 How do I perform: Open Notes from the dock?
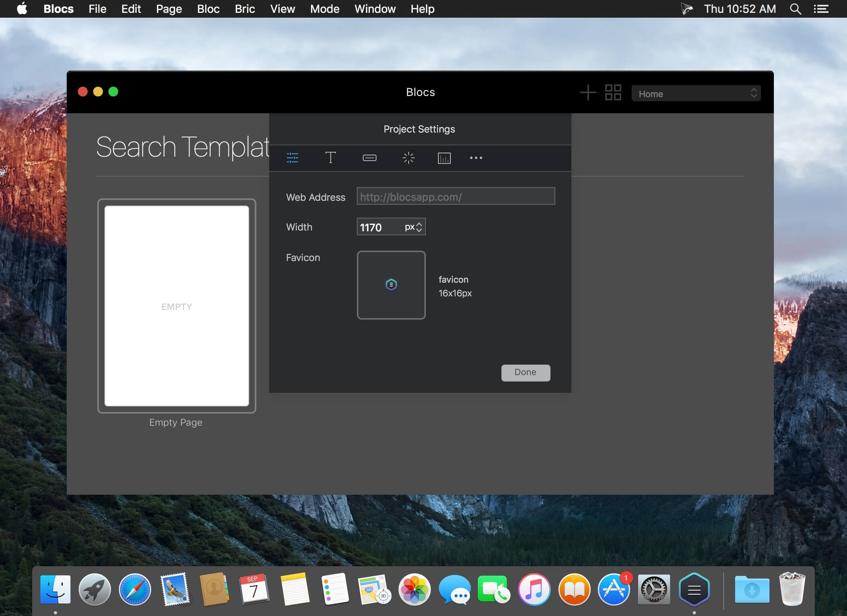tap(295, 589)
